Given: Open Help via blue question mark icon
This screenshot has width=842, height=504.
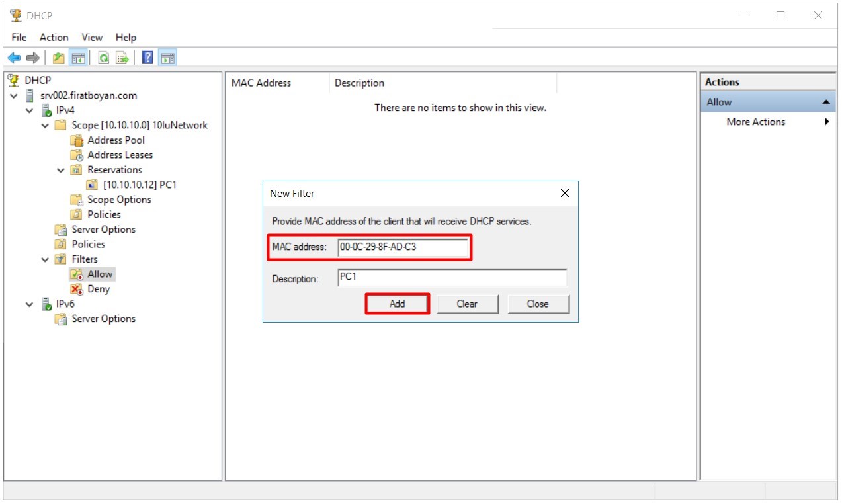Looking at the screenshot, I should click(x=147, y=58).
